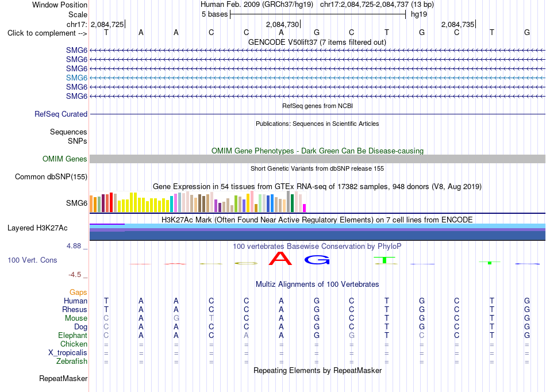This screenshot has width=546, height=392.
Task: Select the light-blue highlighted SMG6 transcript label
Action: (76, 78)
